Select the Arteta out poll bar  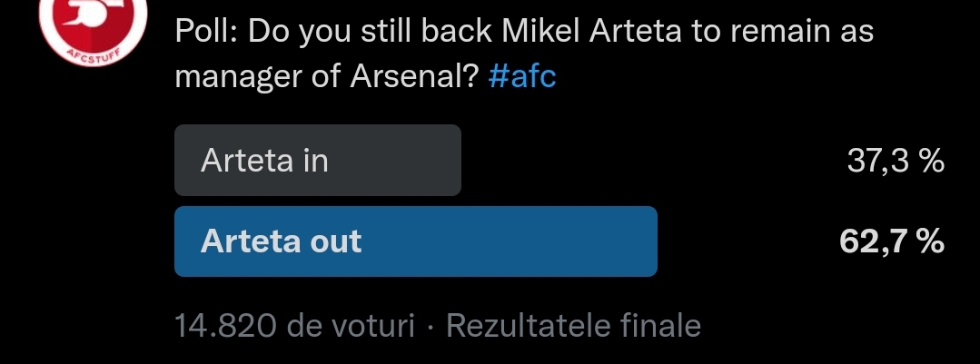[416, 241]
